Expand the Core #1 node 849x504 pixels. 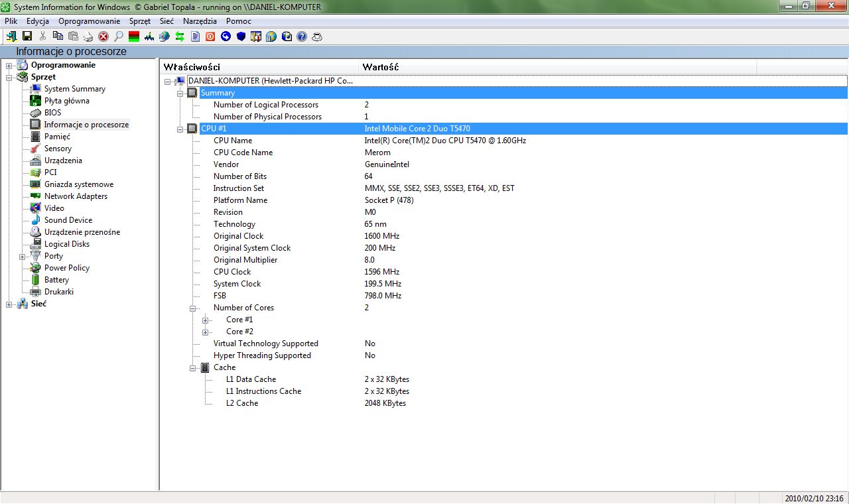[x=206, y=320]
